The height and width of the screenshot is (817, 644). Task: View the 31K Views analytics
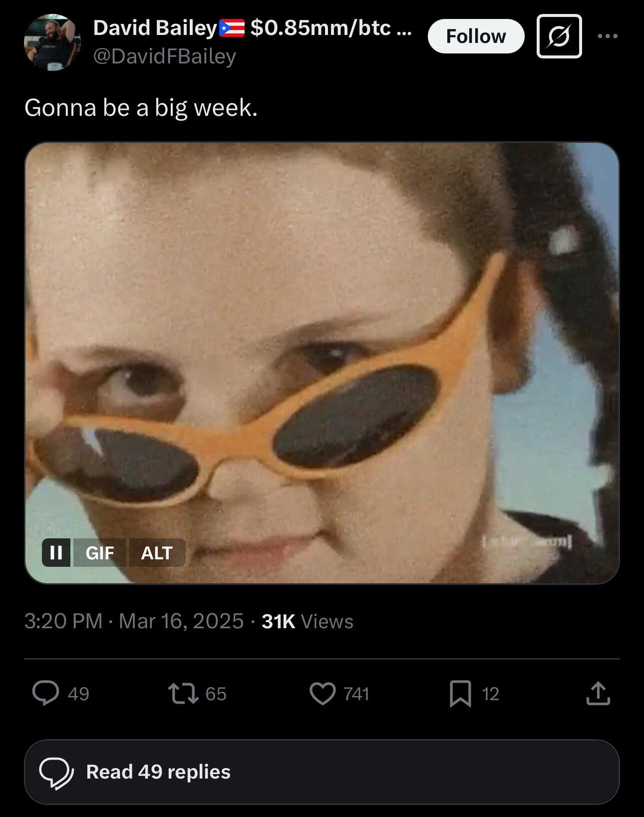[x=308, y=621]
